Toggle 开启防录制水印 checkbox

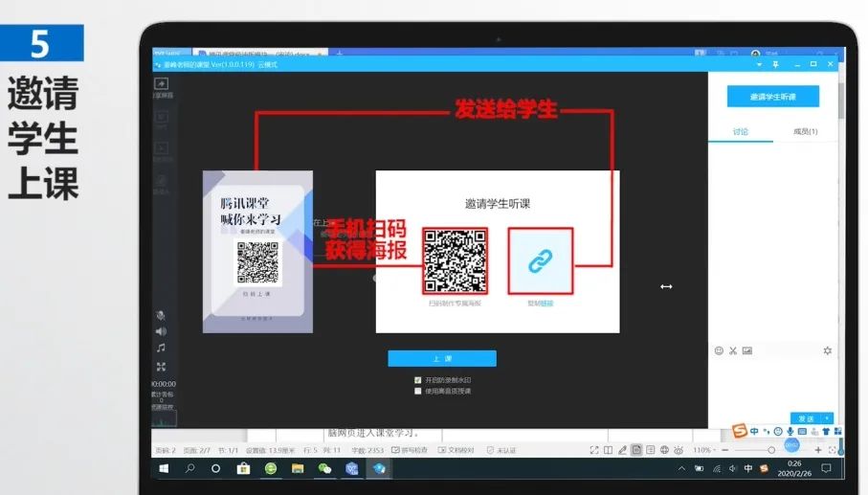418,380
